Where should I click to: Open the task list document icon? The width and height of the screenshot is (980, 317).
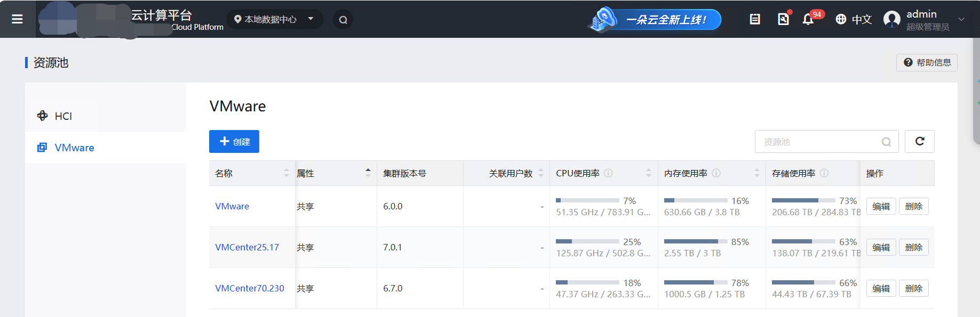coord(755,19)
